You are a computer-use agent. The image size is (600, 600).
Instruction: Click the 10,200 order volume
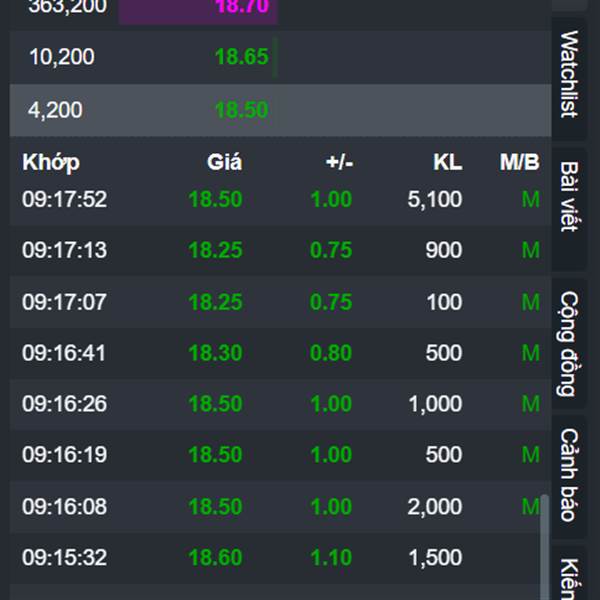point(62,57)
